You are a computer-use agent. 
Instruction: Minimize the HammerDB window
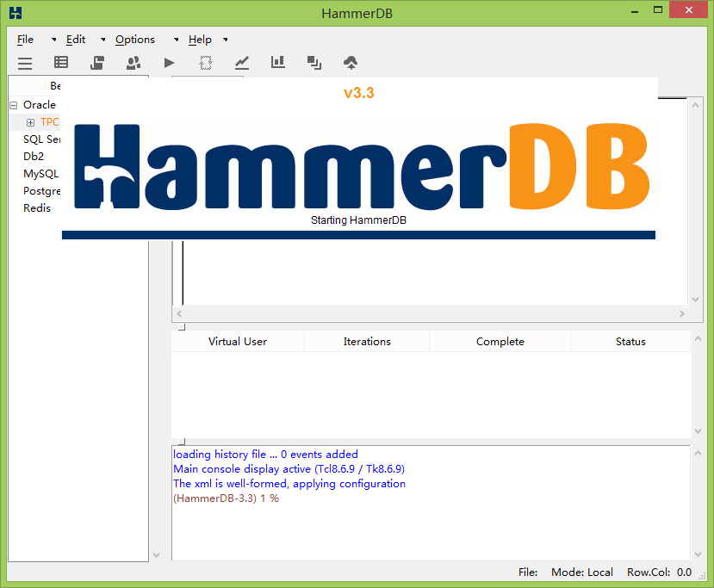(x=635, y=12)
